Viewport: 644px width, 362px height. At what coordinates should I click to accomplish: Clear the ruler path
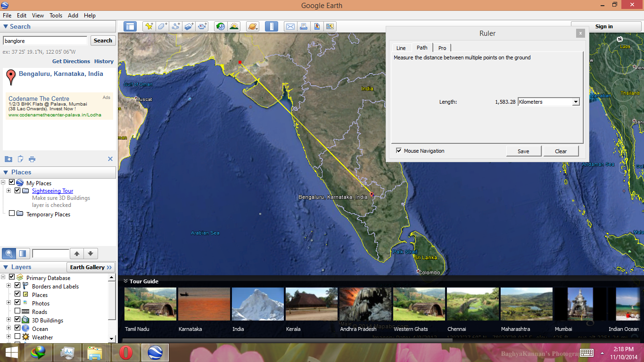click(x=561, y=151)
